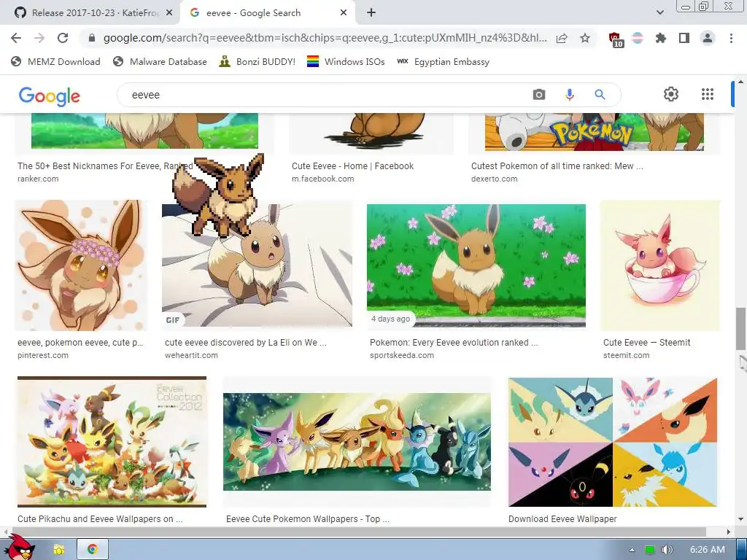Open the Chrome profile avatar

click(708, 38)
